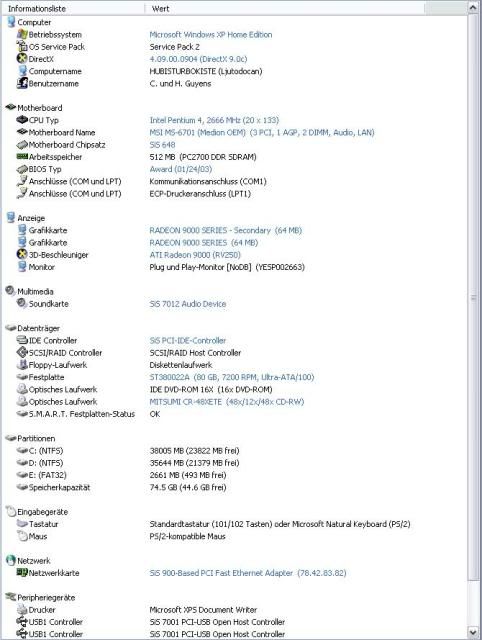The image size is (482, 640).
Task: Select the 'Kommunikationsanschluss (COM1)' value
Action: 208,182
